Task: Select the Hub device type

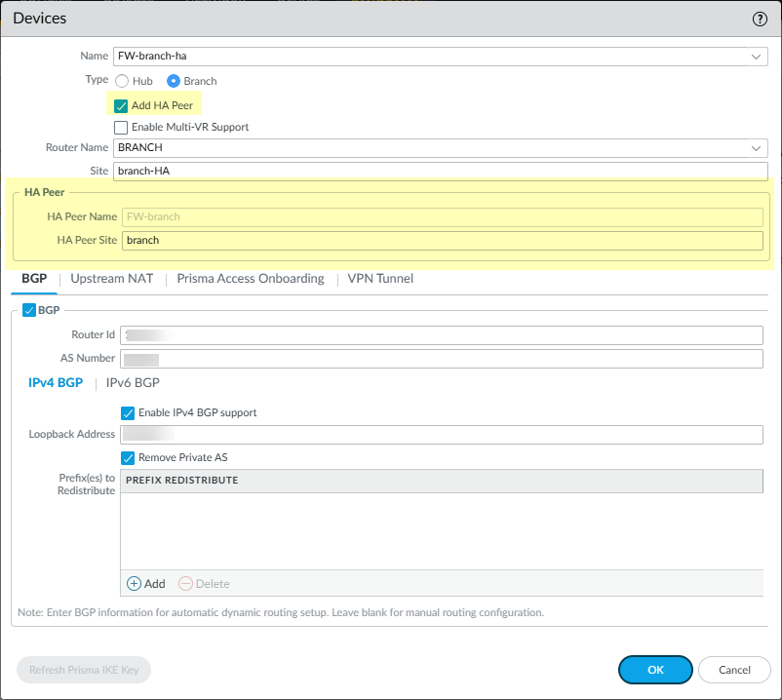Action: (123, 81)
